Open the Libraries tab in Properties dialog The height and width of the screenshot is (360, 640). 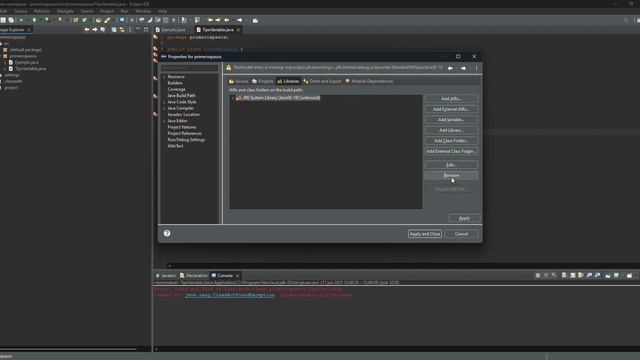[x=288, y=81]
